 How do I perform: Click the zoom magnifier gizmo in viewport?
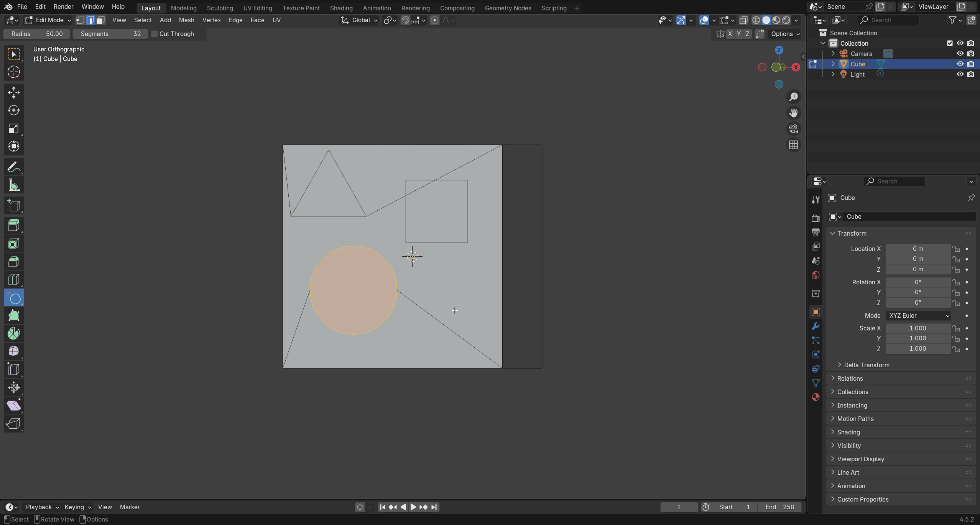[794, 96]
